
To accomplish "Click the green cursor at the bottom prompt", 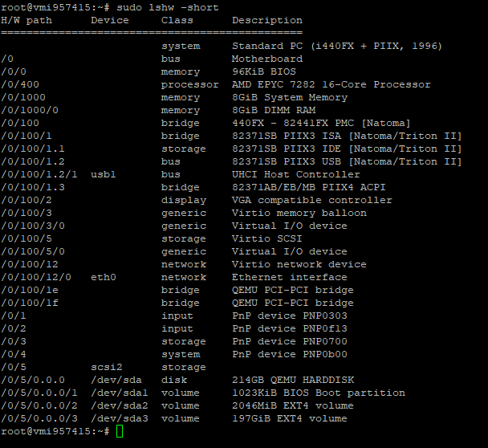I will click(120, 432).
